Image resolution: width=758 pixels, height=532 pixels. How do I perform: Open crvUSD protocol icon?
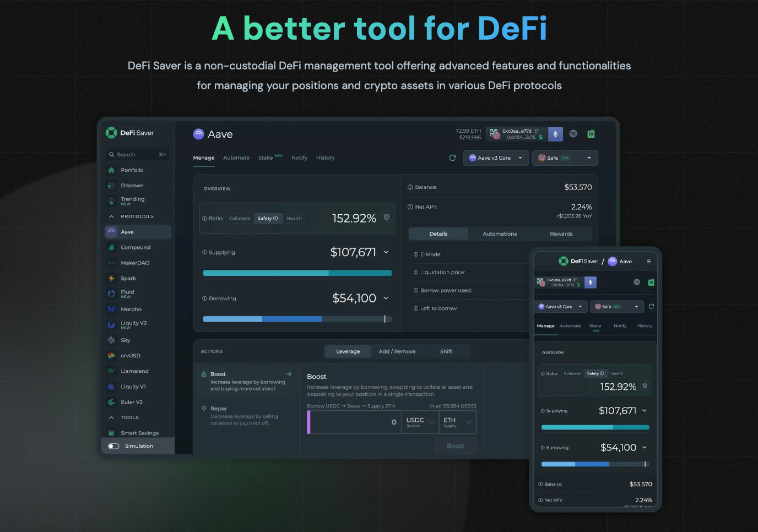[x=112, y=355]
